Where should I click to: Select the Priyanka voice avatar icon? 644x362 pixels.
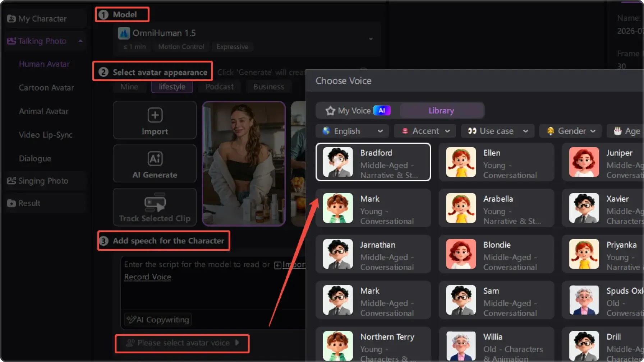click(584, 254)
